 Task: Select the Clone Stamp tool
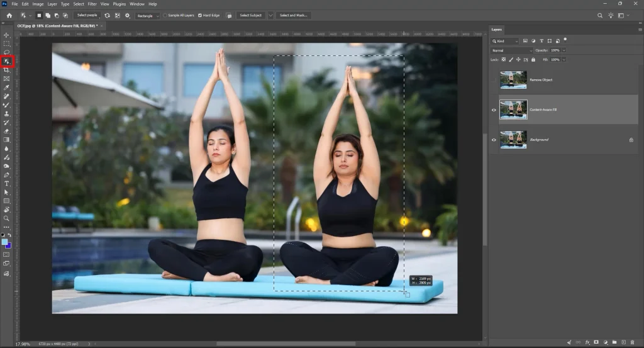(x=6, y=114)
